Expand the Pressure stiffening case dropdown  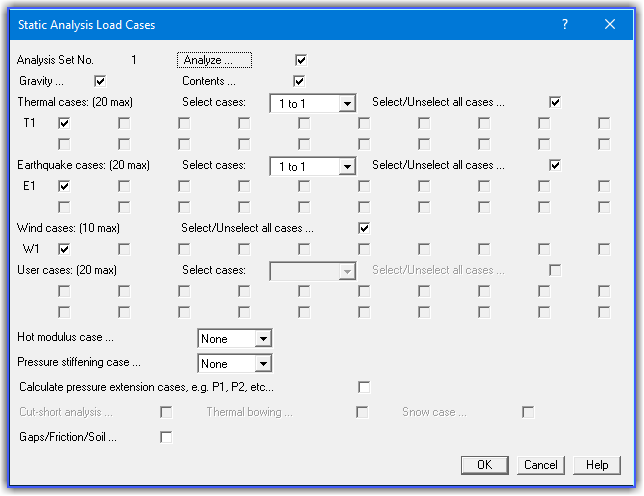coord(262,364)
